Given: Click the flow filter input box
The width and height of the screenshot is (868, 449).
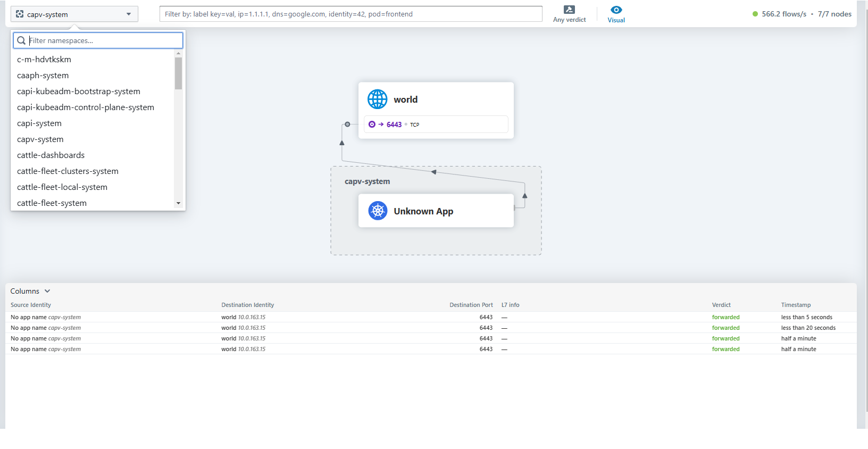Looking at the screenshot, I should [x=351, y=14].
